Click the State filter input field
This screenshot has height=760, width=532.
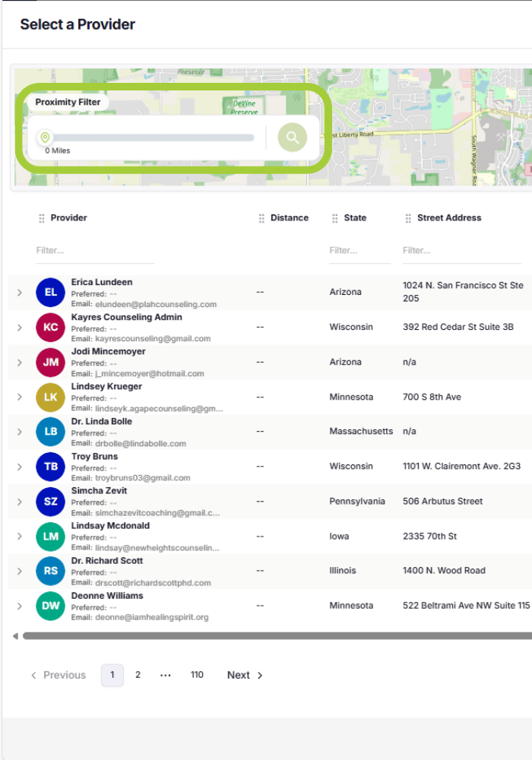[x=360, y=251]
